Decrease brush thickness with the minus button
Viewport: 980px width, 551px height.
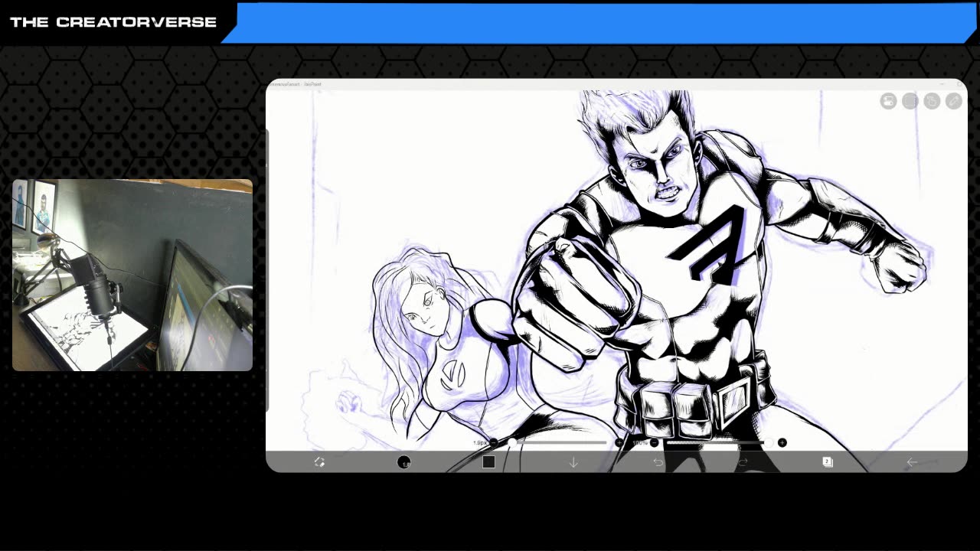pyautogui.click(x=493, y=442)
